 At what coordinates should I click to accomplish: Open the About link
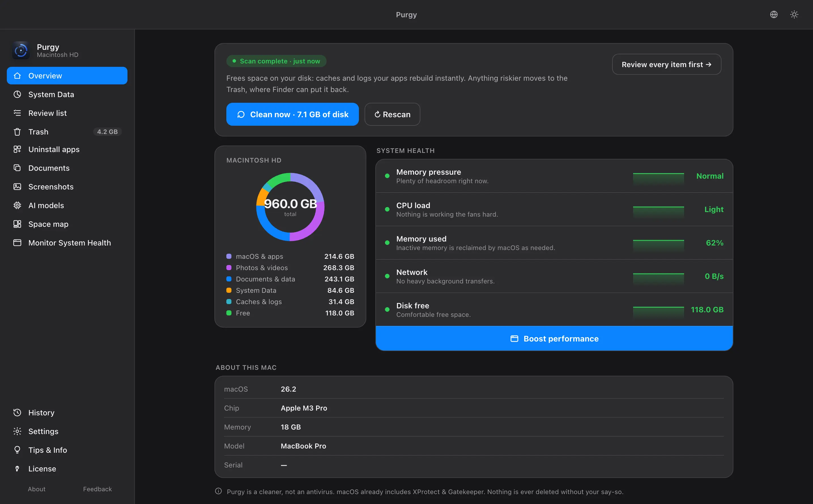(37, 489)
